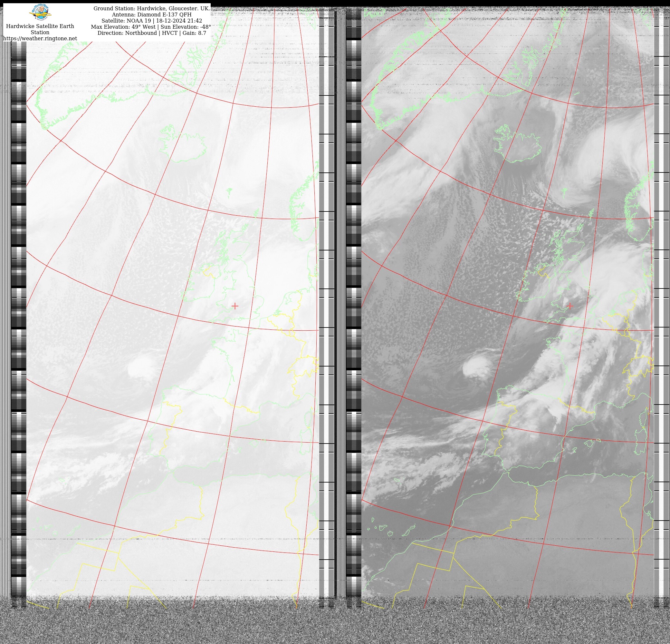The height and width of the screenshot is (644, 670).
Task: Click grayscale telemetry strip left of right image
Action: pyautogui.click(x=353, y=308)
